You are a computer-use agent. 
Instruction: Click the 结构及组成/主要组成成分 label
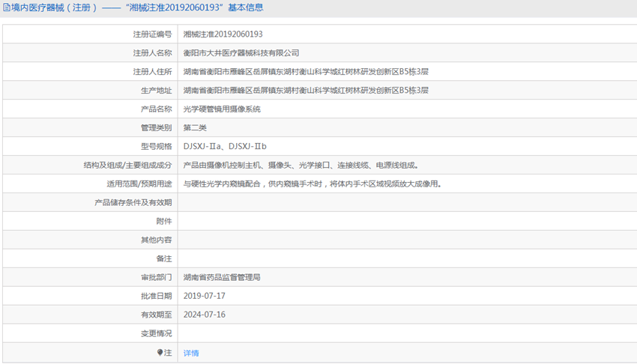[127, 166]
